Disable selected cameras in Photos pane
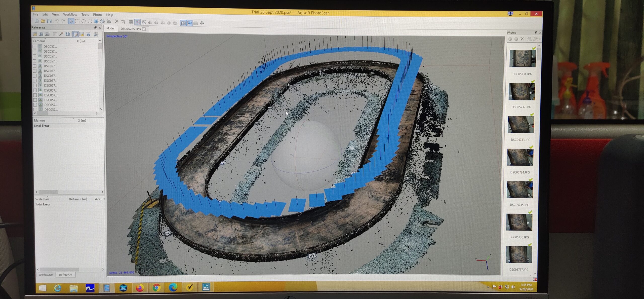This screenshot has height=299, width=644. (516, 39)
